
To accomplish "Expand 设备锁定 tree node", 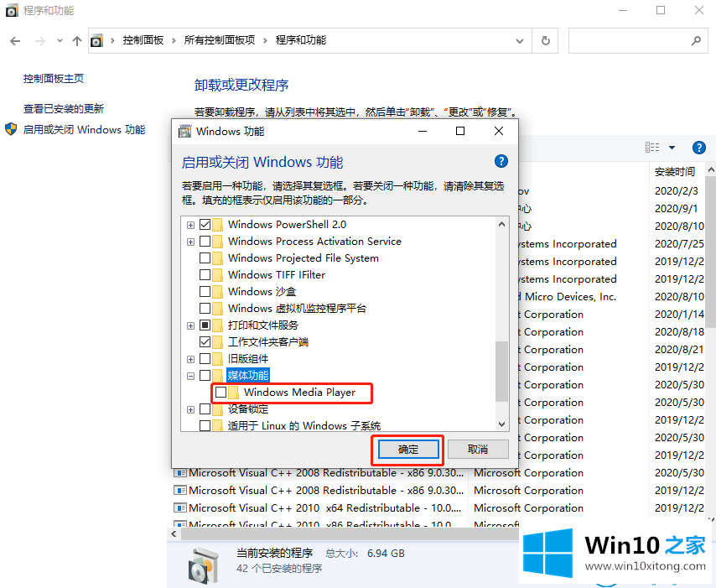I will click(190, 410).
